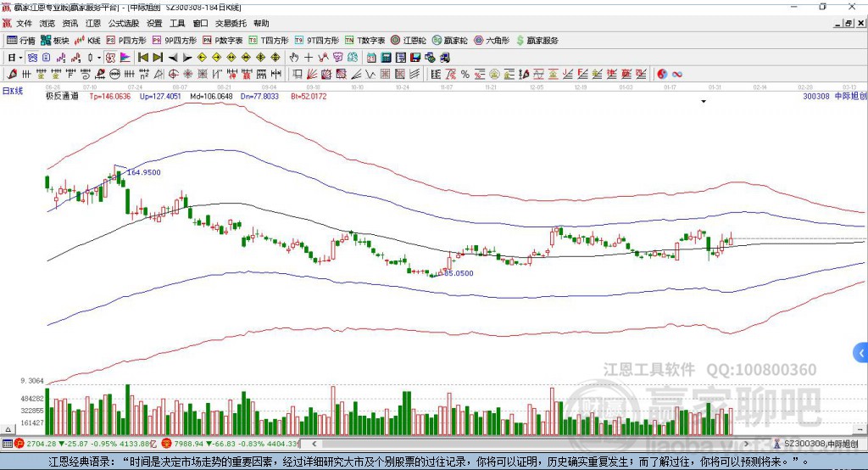Viewport: 868px width, 470px height.
Task: Open the 9T四方形 tool
Action: pyautogui.click(x=317, y=41)
